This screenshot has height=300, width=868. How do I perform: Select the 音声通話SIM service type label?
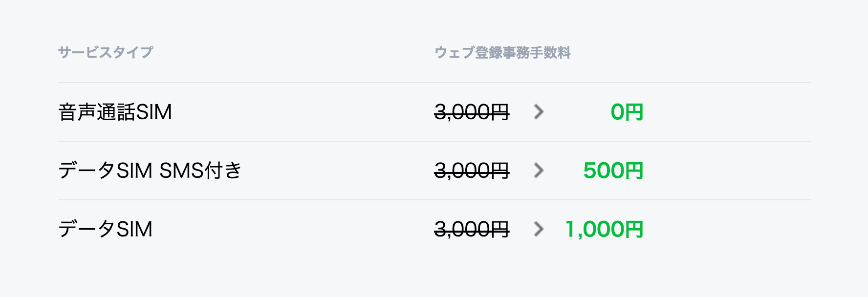(115, 112)
